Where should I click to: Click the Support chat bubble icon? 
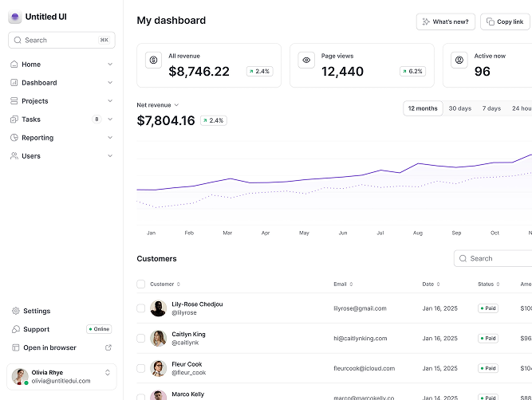click(16, 329)
